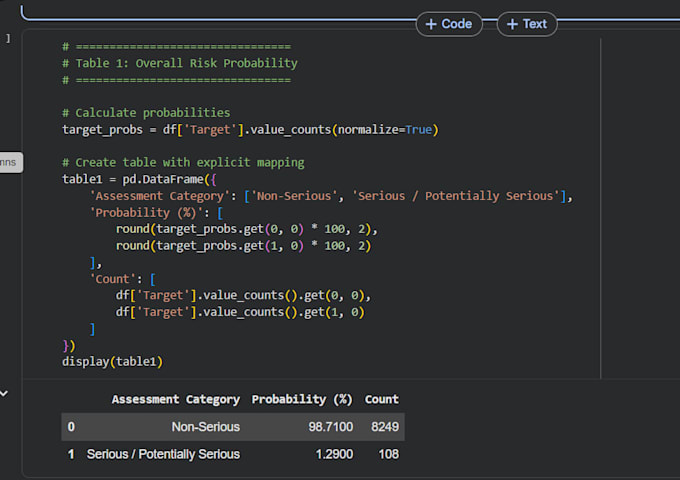This screenshot has width=680, height=480.
Task: Place cursor on display(table1) line
Action: point(112,362)
